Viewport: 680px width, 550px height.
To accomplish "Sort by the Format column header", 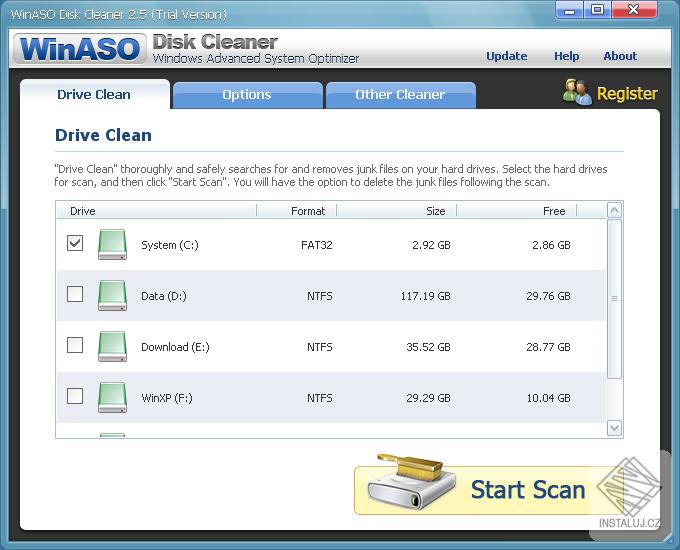I will coord(297,211).
